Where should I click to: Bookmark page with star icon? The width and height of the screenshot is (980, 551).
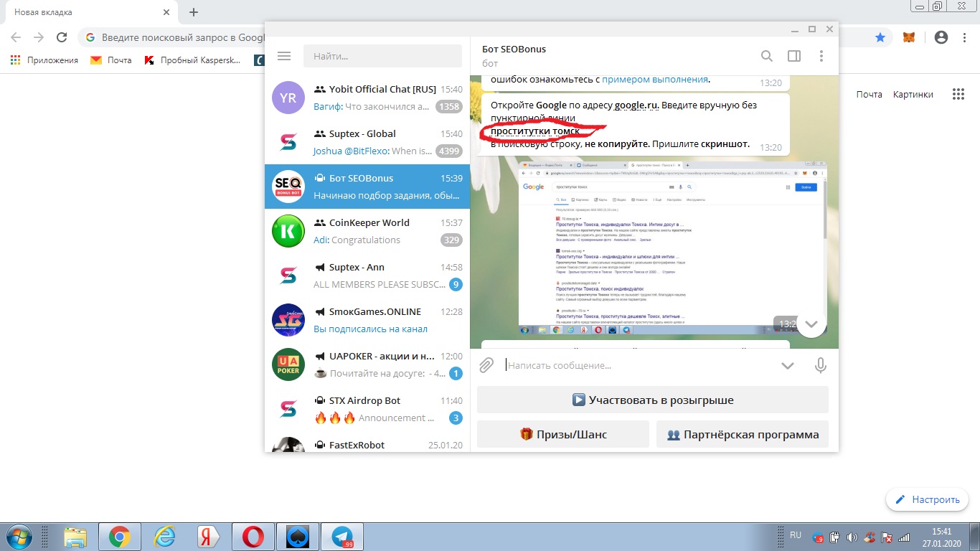point(880,37)
